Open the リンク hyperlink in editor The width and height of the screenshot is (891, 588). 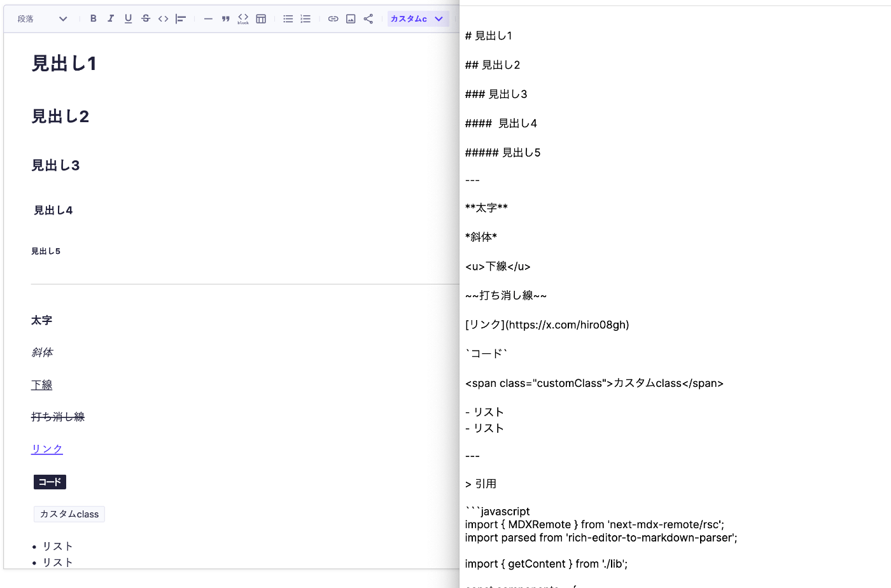[47, 449]
